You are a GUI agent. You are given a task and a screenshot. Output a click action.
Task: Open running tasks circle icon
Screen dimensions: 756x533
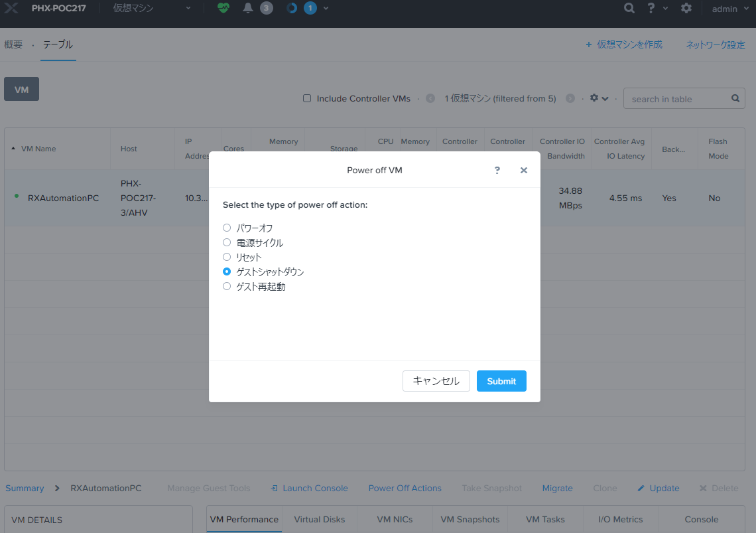pos(292,9)
